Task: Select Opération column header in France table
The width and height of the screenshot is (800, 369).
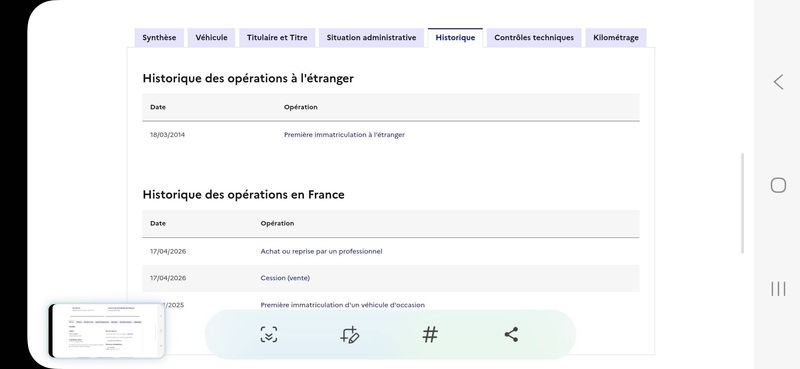Action: coord(277,224)
